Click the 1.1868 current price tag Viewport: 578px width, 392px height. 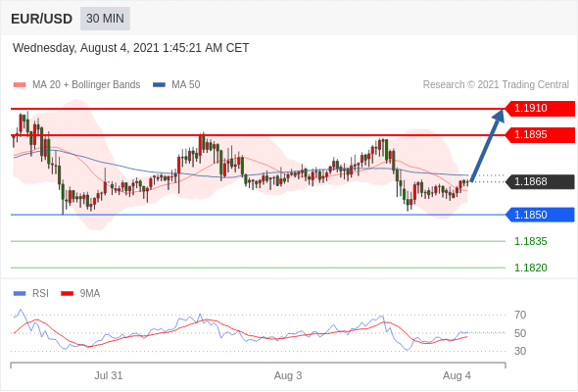(x=539, y=182)
